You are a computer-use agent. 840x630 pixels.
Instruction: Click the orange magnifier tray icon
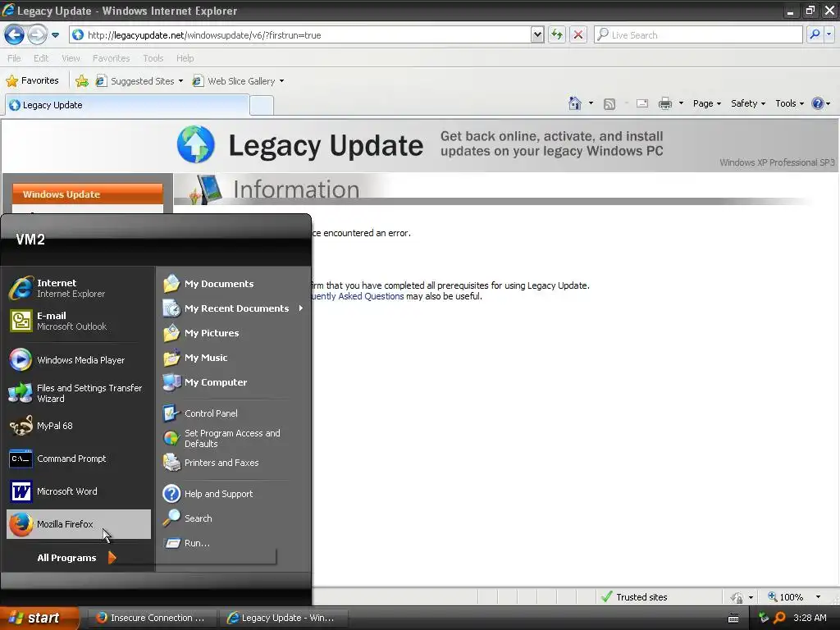pyautogui.click(x=779, y=618)
